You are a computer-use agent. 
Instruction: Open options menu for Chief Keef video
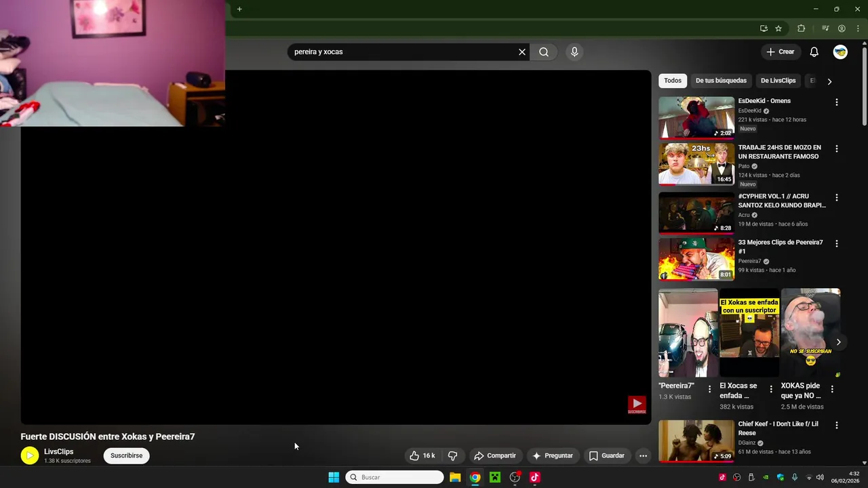pyautogui.click(x=836, y=425)
